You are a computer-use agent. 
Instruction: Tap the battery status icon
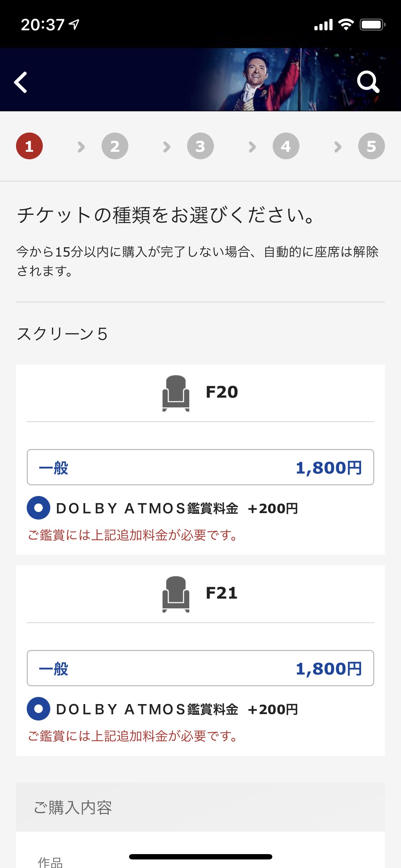(x=372, y=25)
